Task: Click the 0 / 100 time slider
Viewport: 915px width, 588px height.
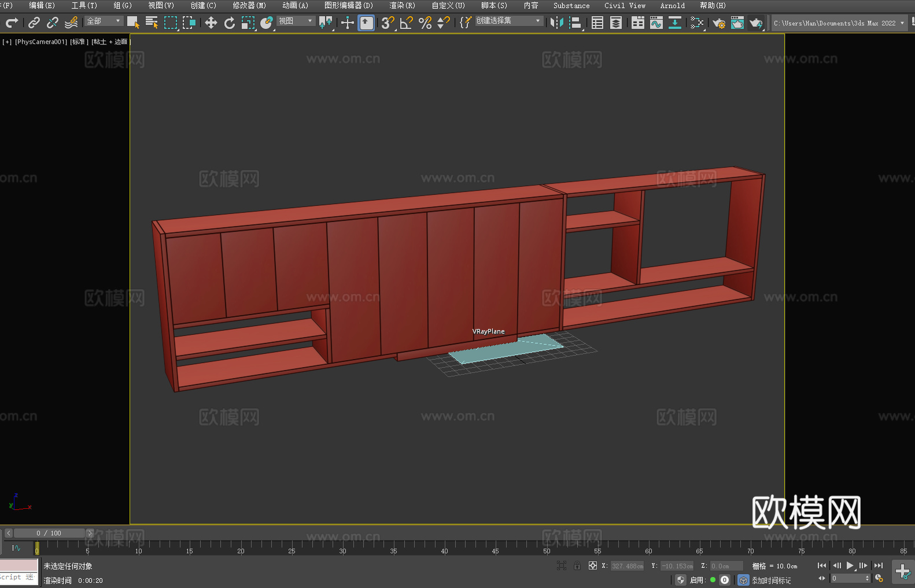Action: 49,533
